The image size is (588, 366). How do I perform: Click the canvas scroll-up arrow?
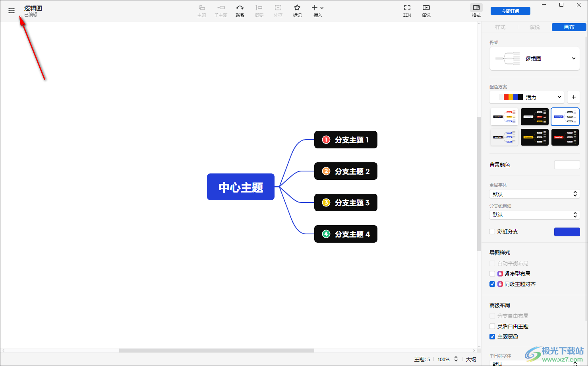(479, 24)
